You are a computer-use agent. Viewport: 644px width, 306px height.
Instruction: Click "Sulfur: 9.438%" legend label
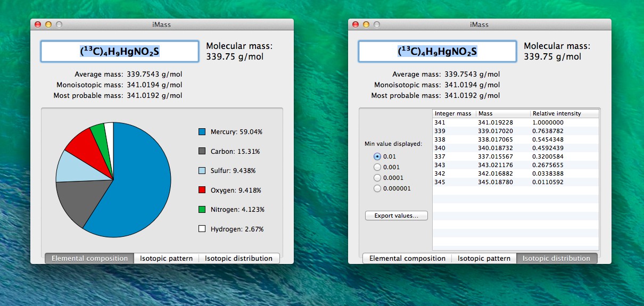[x=233, y=171]
